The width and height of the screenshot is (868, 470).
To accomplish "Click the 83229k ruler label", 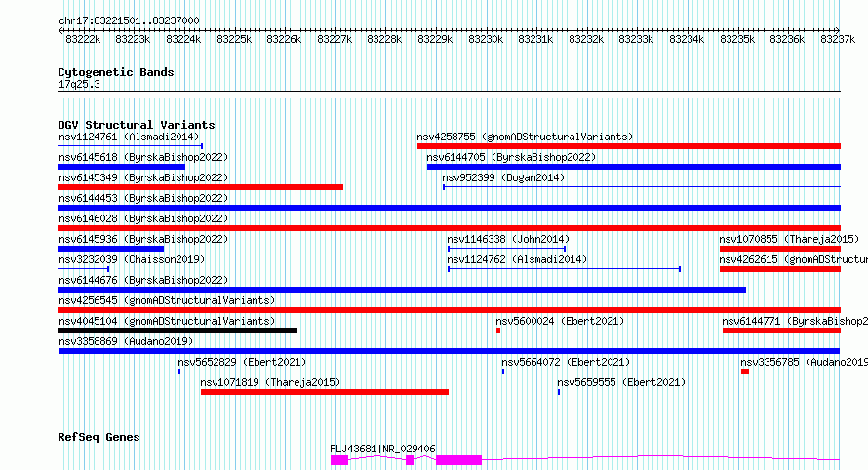I will click(x=435, y=39).
